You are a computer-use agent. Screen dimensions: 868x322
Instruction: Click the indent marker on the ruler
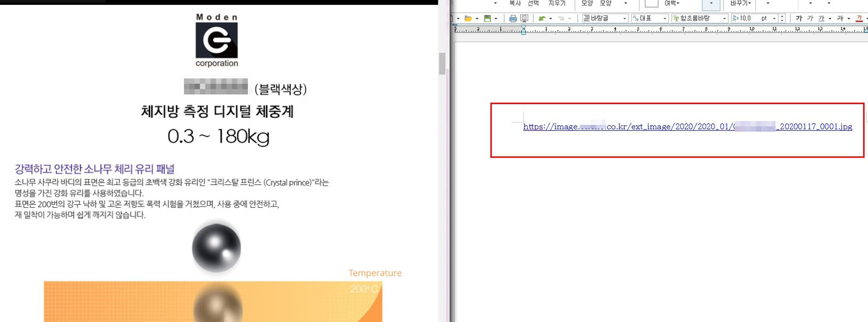[523, 29]
